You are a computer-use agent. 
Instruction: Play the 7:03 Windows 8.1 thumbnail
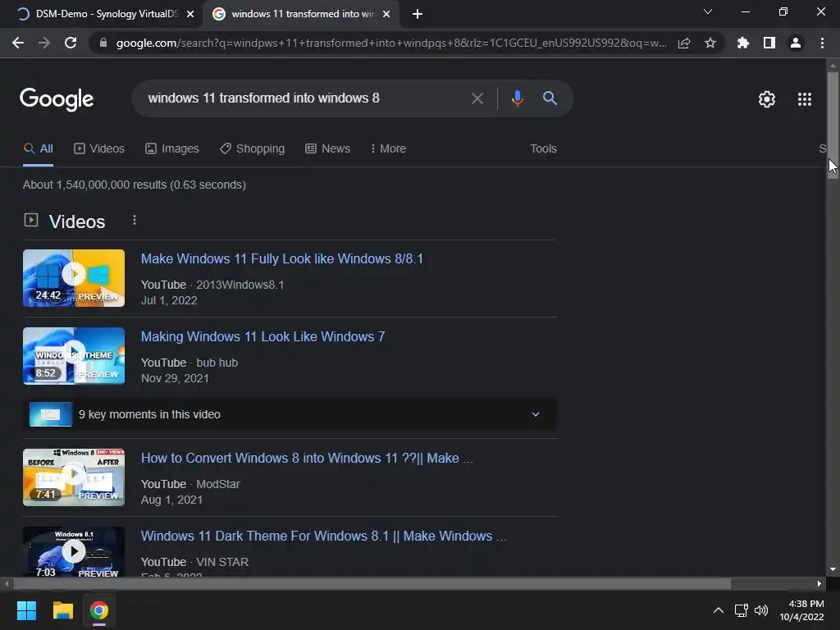(x=74, y=552)
